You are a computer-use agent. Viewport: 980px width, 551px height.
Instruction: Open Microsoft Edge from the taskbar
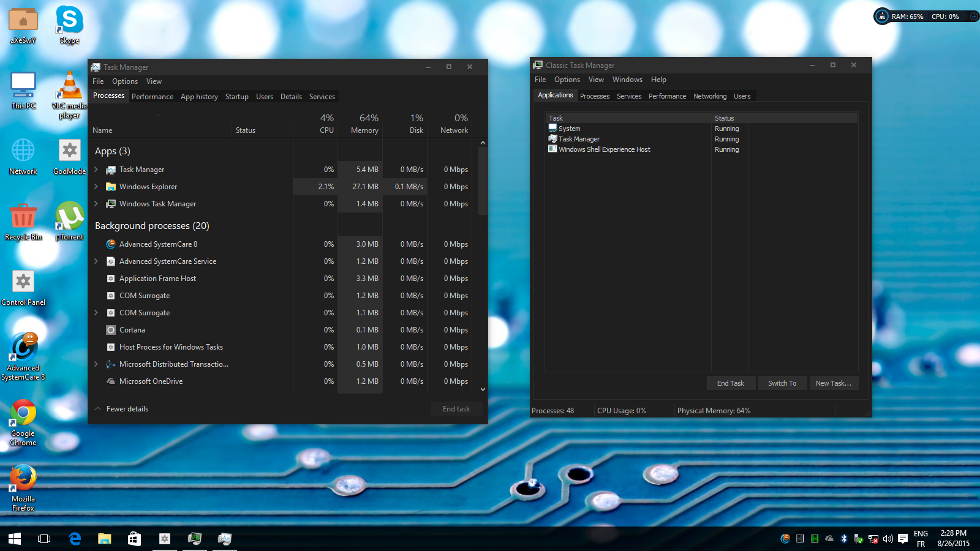tap(75, 539)
